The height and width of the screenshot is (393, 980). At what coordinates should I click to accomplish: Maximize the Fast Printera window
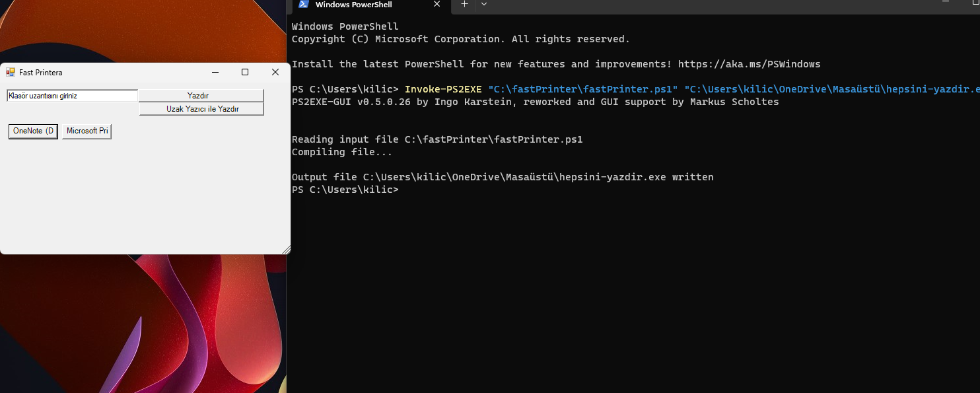(x=245, y=72)
